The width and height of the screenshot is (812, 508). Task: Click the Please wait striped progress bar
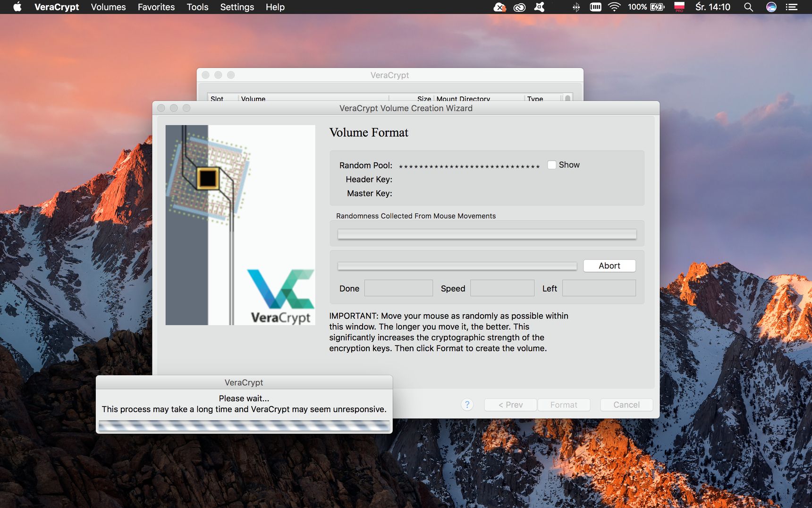244,426
